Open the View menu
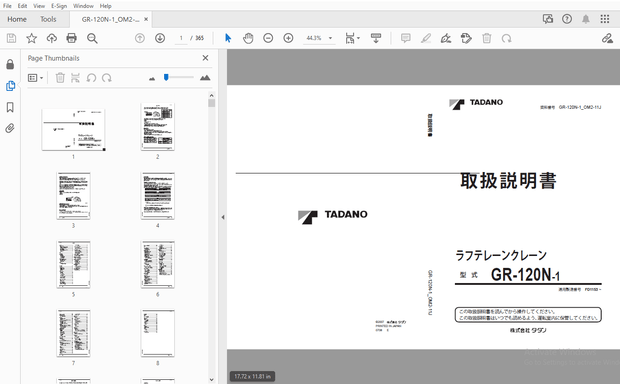This screenshot has height=384, width=620. coord(39,6)
